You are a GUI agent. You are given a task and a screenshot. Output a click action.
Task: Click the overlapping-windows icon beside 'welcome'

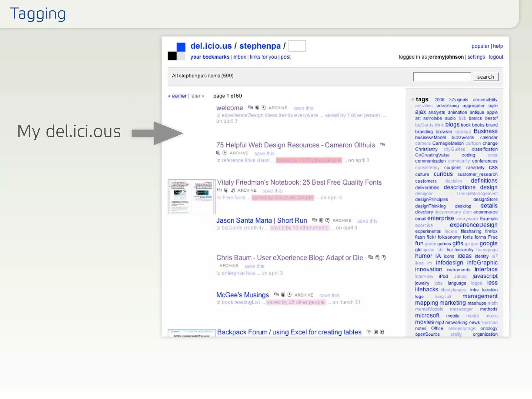click(250, 107)
